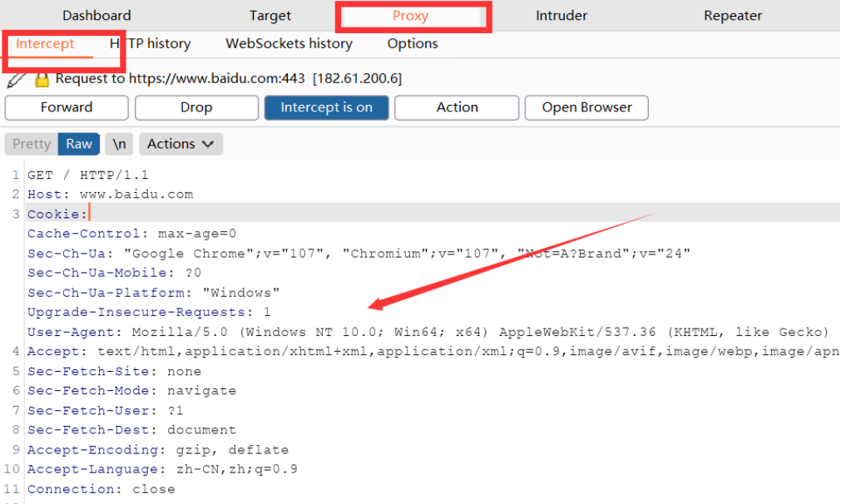Click the Sec-Ch-Ua-Platform: "Windows" line
This screenshot has width=846, height=504.
click(154, 293)
